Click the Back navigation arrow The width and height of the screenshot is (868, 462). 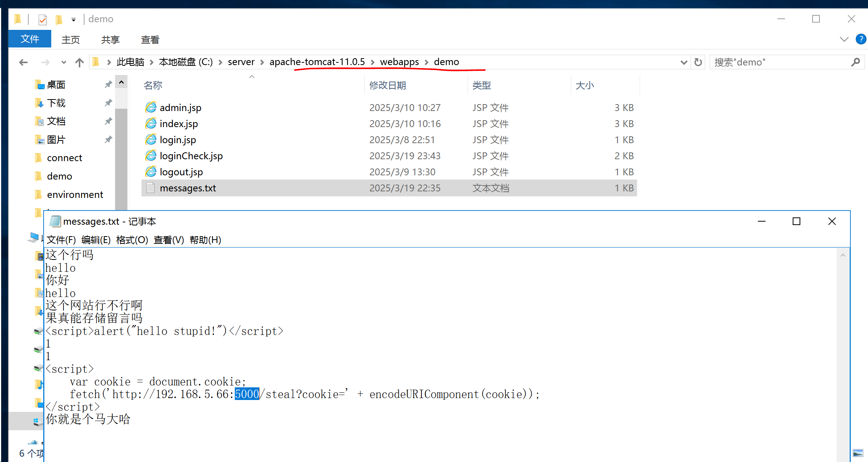[x=23, y=62]
